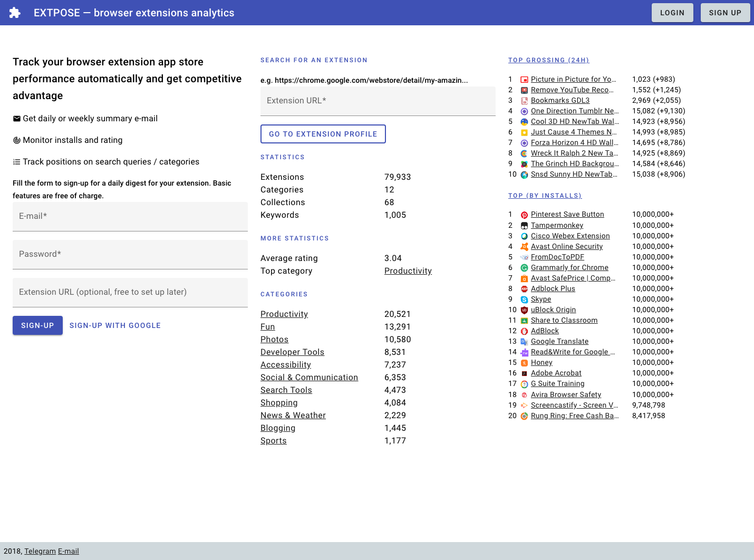Click the uBlock Origin shield icon

click(x=524, y=310)
